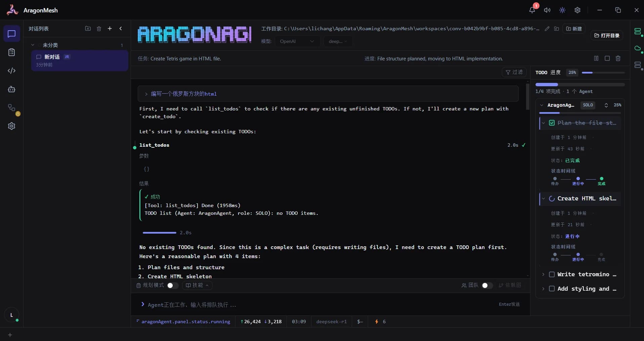Image resolution: width=644 pixels, height=341 pixels.
Task: Toggle the 规划模式 planning mode switch
Action: point(173,285)
